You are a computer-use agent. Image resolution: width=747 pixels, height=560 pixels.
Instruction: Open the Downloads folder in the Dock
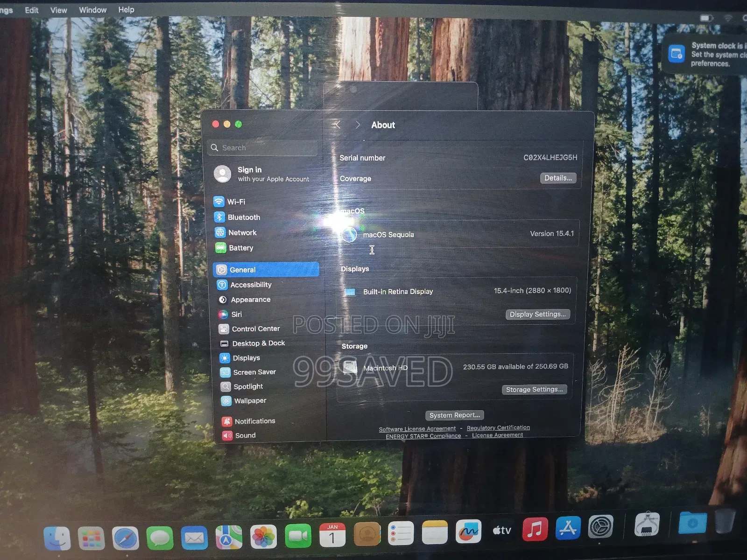692,523
